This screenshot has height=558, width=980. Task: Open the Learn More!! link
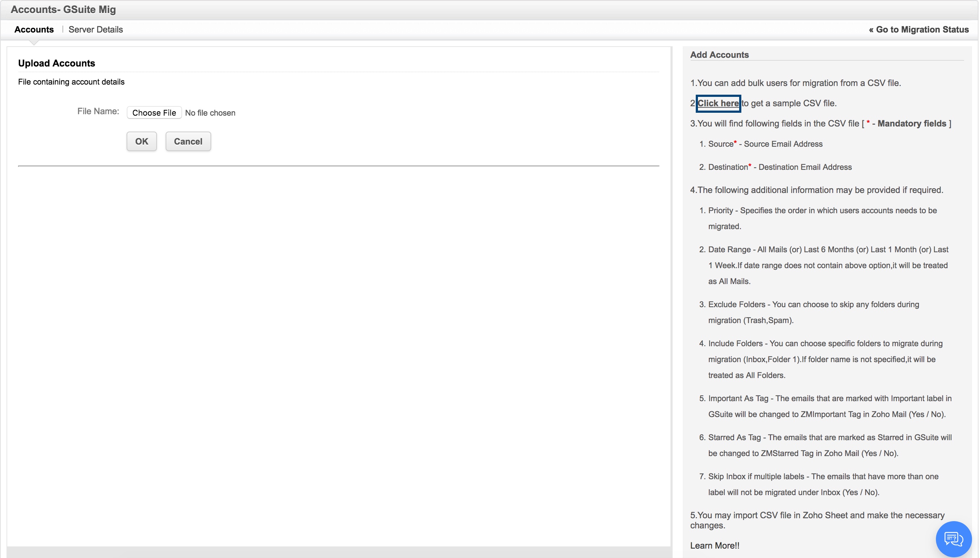pos(715,545)
